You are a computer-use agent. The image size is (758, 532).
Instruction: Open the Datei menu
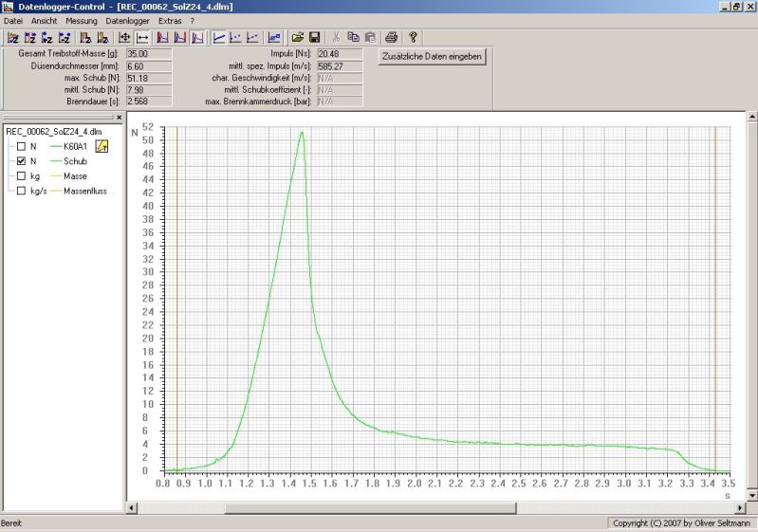(x=13, y=20)
